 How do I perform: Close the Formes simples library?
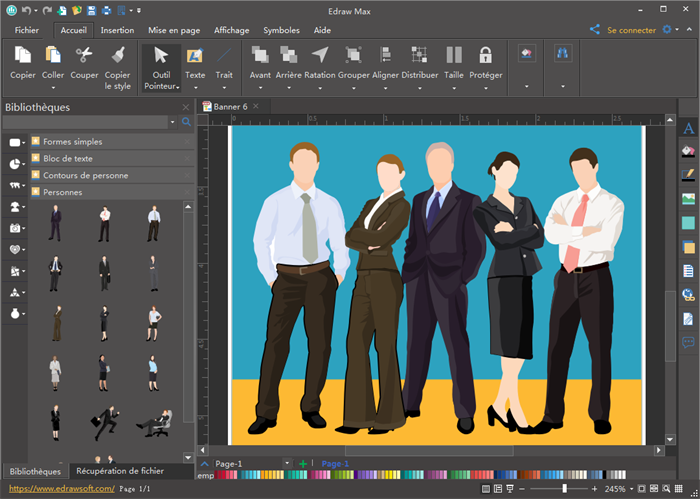point(187,142)
